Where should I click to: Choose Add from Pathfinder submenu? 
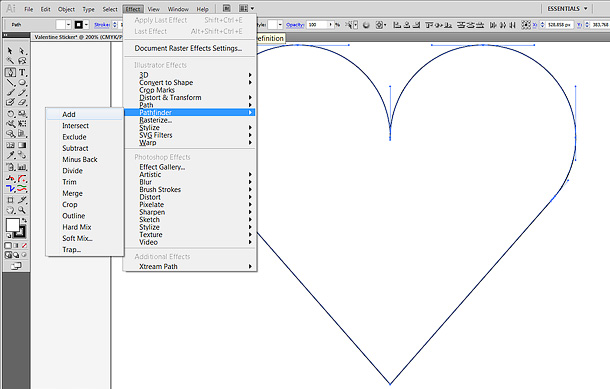click(x=84, y=114)
